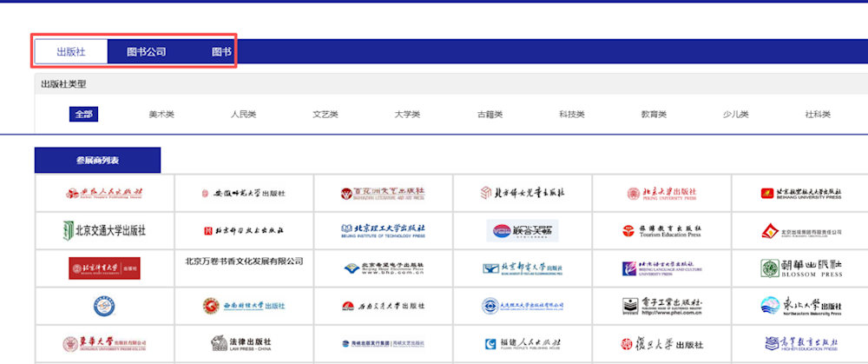Open the 朝華出版社 Blossom Press logo
The height and width of the screenshot is (364, 868).
point(801,268)
